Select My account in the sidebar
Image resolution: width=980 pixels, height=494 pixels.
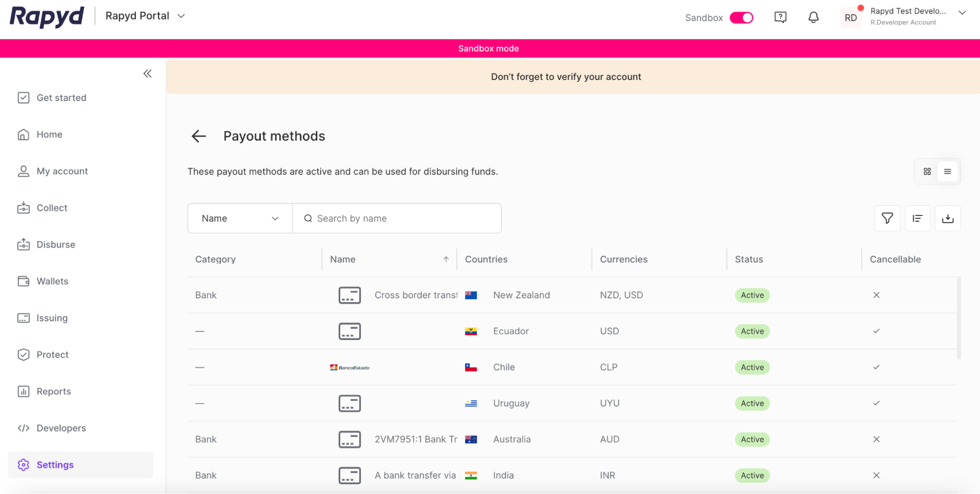click(x=62, y=171)
